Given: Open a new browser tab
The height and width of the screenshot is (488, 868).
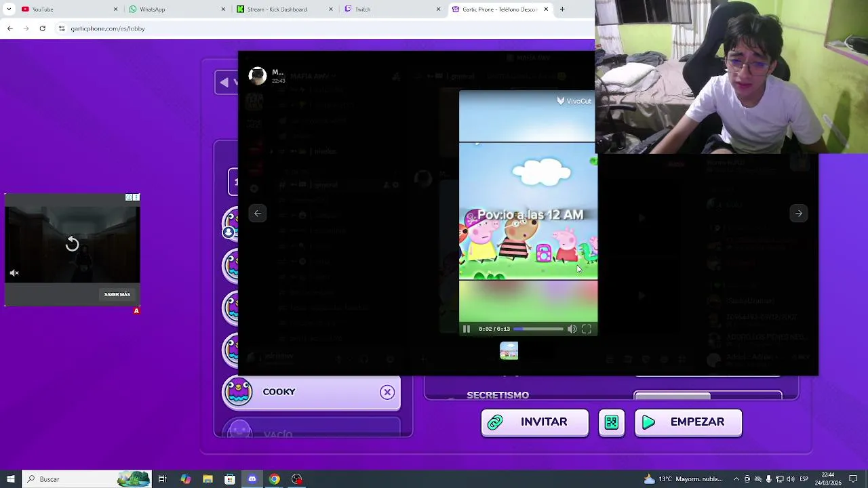Looking at the screenshot, I should [562, 9].
